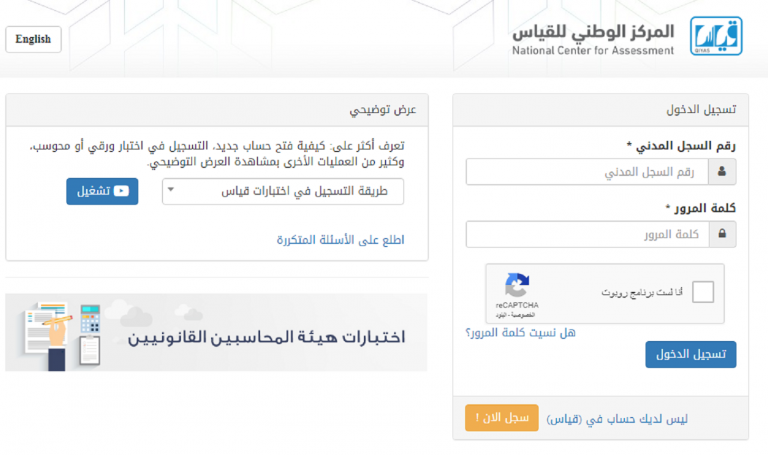Image resolution: width=768 pixels, height=455 pixels.
Task: Check the أنا لست برنامج روبوت checkbox
Action: click(x=703, y=292)
